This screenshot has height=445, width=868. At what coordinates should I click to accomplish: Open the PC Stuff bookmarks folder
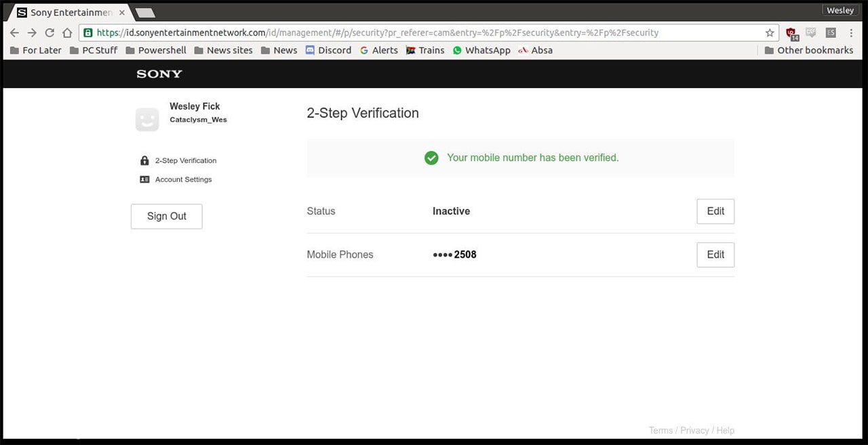click(94, 50)
